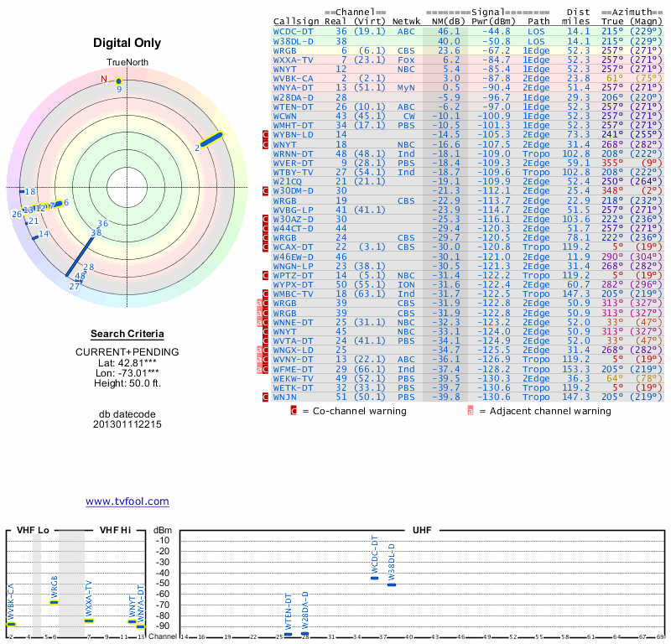Click the WCDC-DT signal bar in UHF chart
671x644 pixels.
(374, 578)
